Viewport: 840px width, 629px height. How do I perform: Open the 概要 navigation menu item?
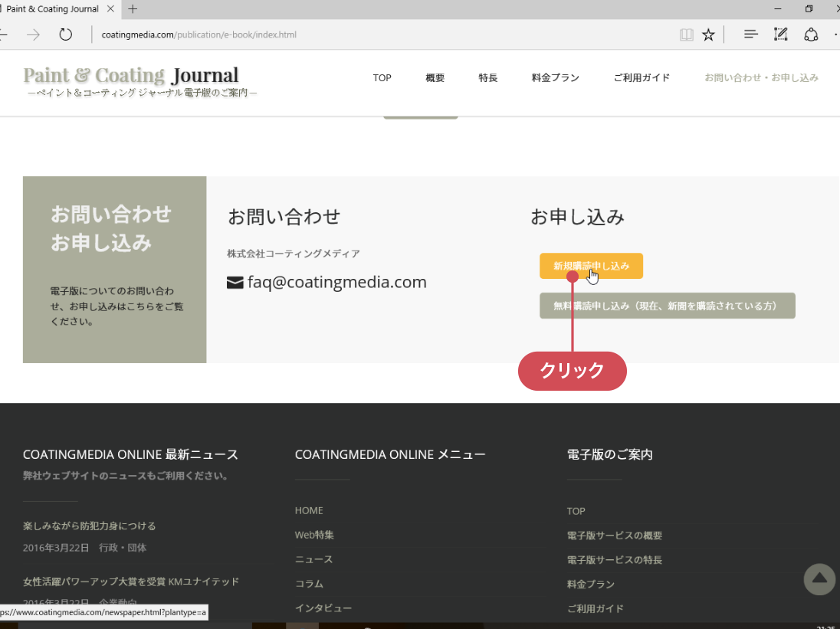[x=435, y=78]
